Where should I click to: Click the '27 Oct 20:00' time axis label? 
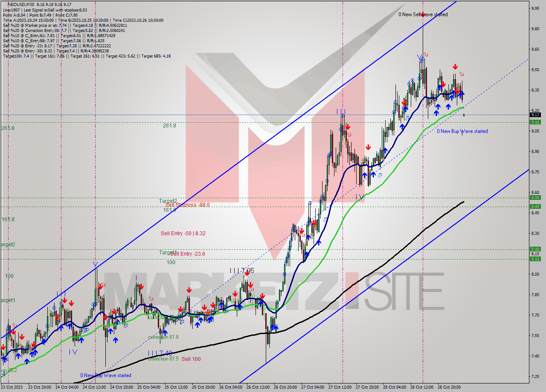[367, 387]
